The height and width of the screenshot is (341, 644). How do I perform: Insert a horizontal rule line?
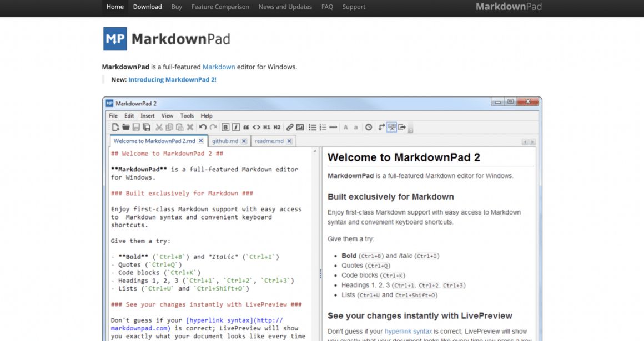[x=333, y=127]
